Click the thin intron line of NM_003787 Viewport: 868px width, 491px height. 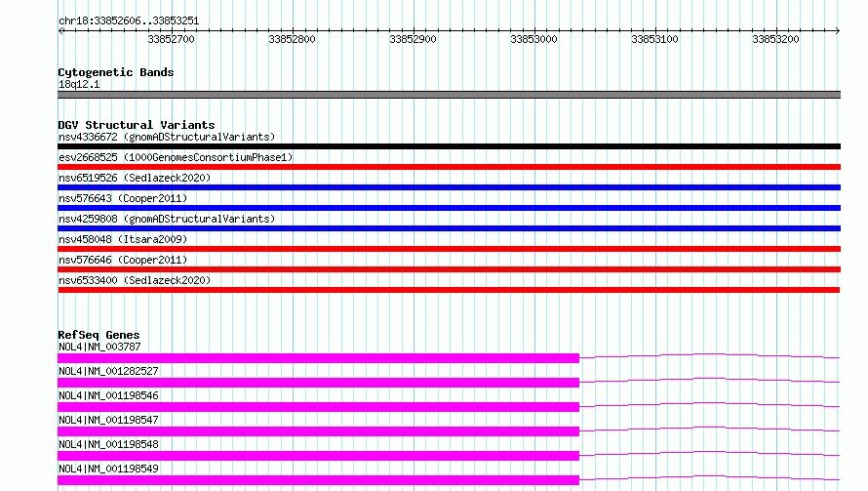click(710, 354)
